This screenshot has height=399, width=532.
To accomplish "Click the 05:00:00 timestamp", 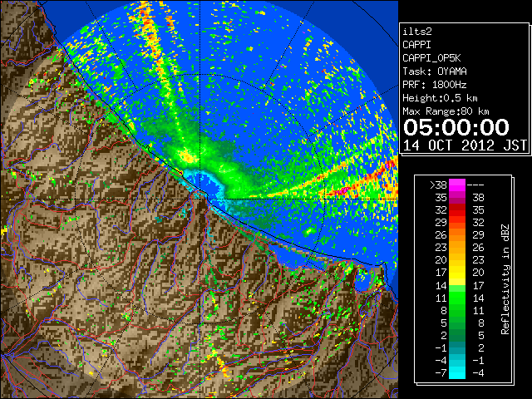I will [x=456, y=127].
